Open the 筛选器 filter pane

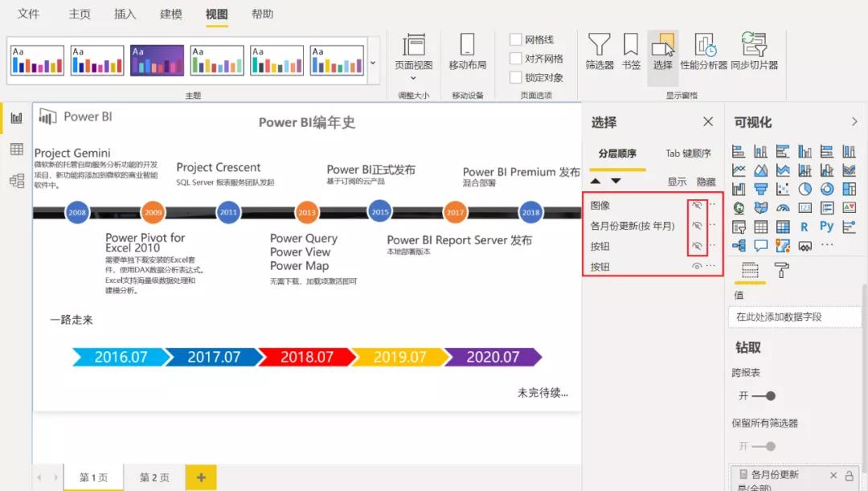pyautogui.click(x=600, y=51)
